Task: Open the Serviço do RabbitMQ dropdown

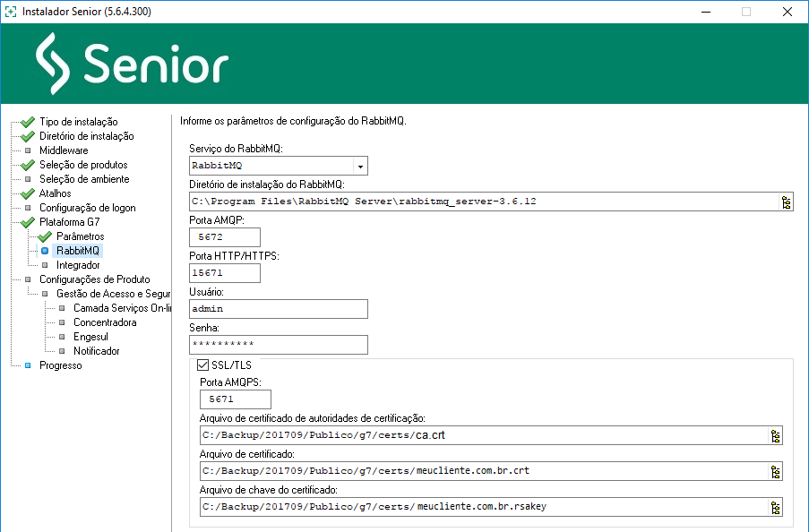Action: point(360,167)
